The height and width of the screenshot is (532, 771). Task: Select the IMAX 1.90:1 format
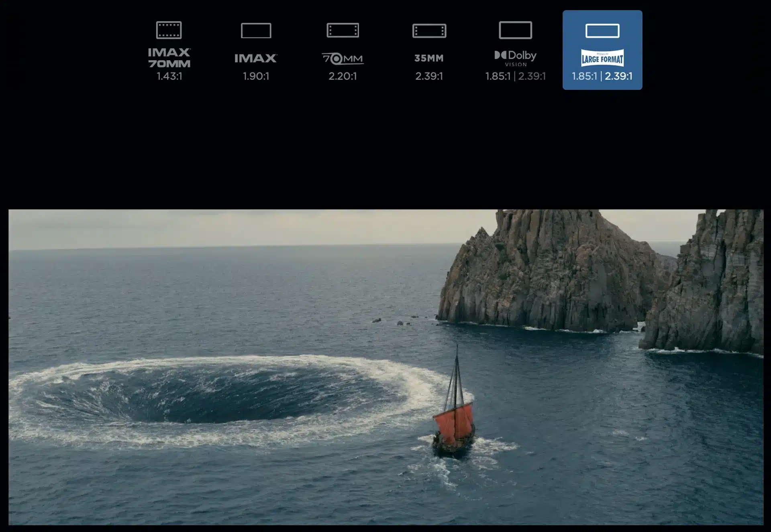pyautogui.click(x=256, y=51)
